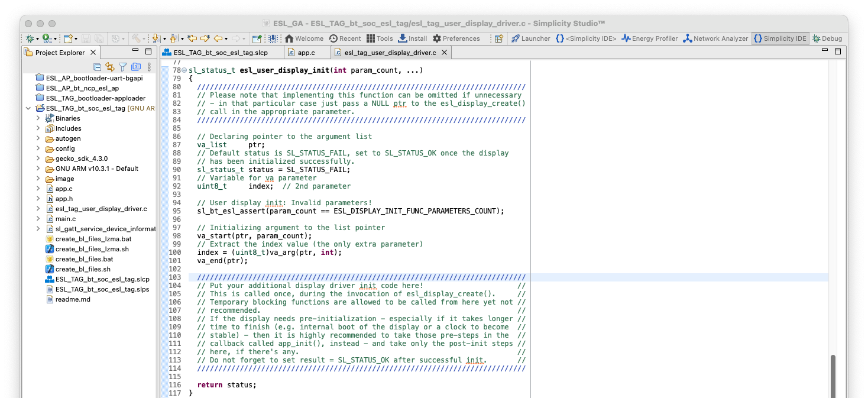Click the Debug bug icon in toolbar

pos(29,38)
